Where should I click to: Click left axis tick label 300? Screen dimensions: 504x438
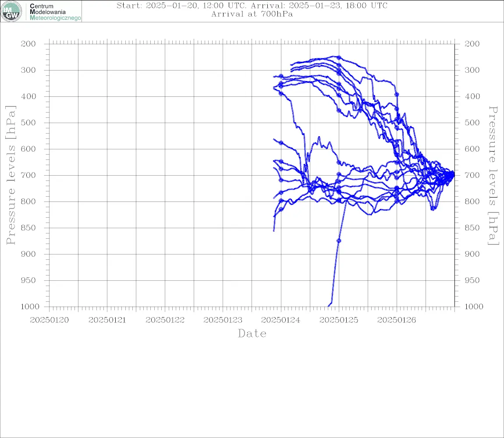point(28,70)
